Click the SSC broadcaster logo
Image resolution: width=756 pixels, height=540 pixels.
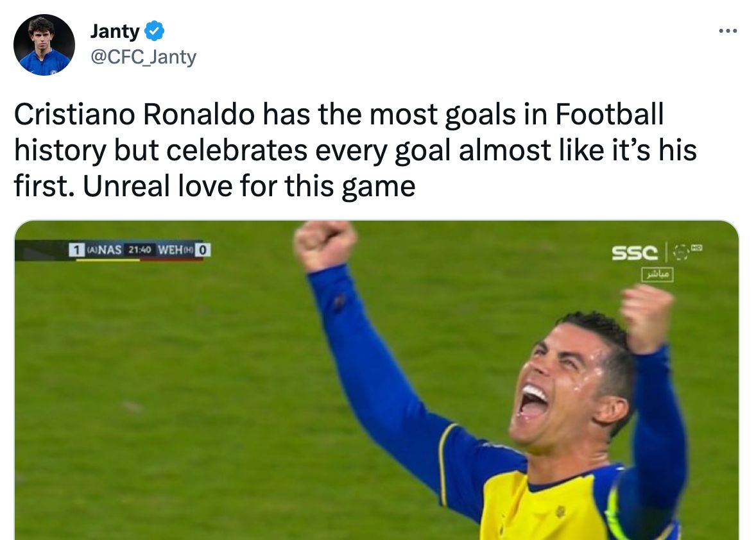point(635,253)
